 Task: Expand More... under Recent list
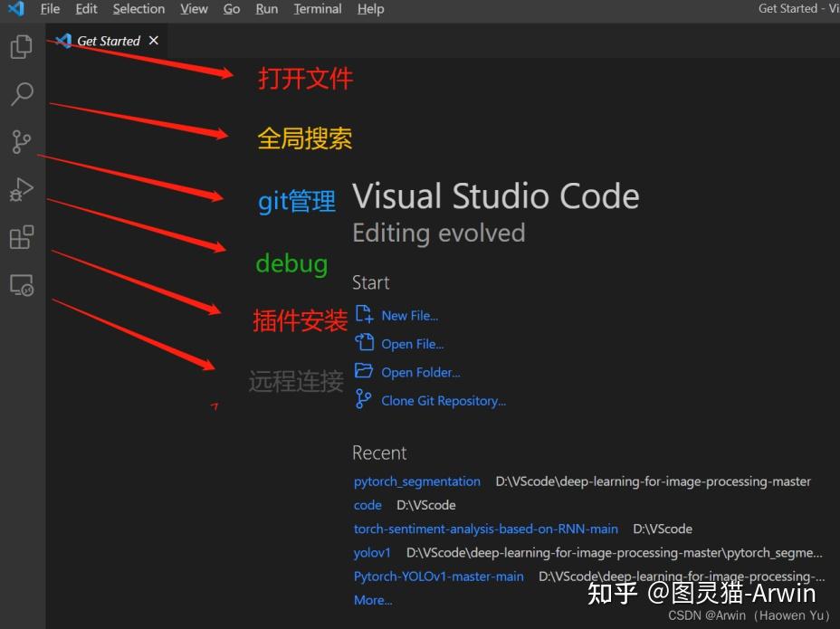(x=372, y=600)
